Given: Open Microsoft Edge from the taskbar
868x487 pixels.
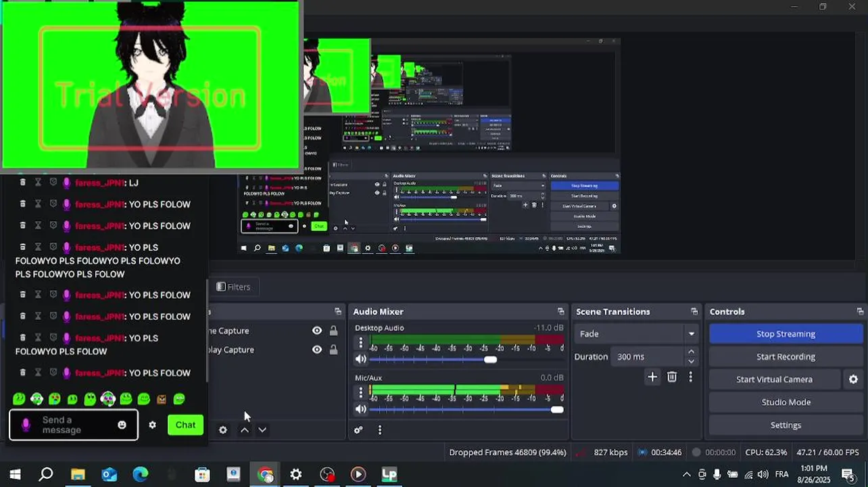Looking at the screenshot, I should (140, 474).
